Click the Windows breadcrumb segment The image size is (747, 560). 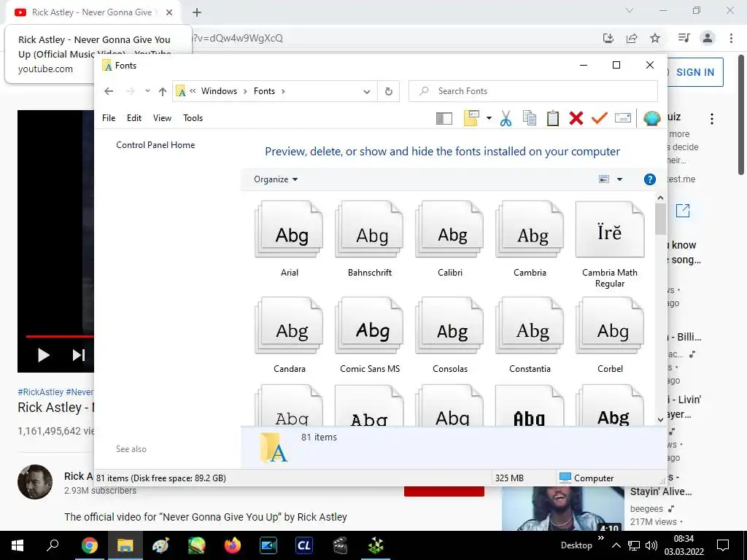point(219,91)
